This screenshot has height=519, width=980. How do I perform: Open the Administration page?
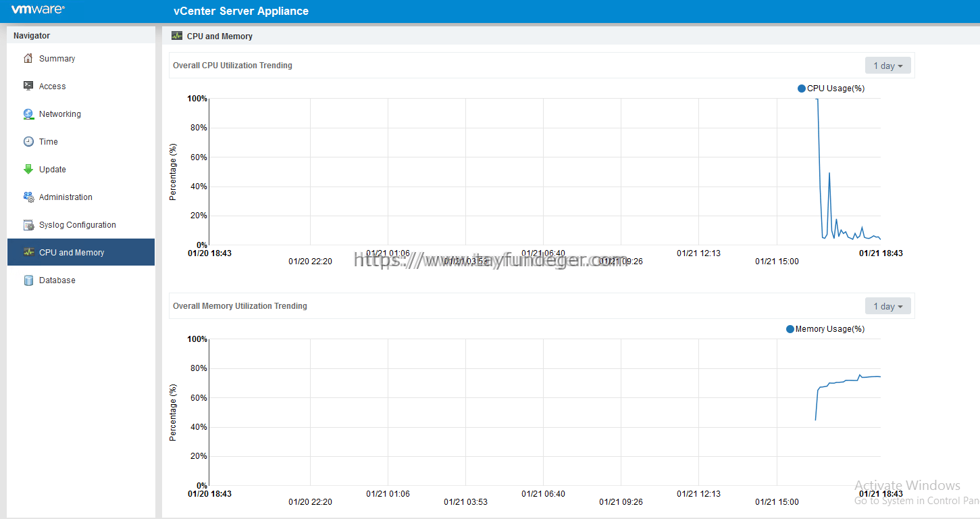tap(81, 197)
